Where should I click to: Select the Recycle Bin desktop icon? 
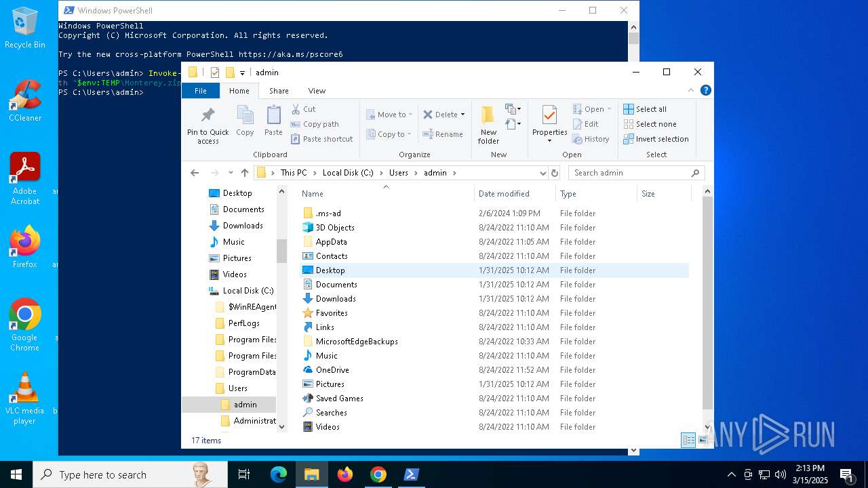25,28
